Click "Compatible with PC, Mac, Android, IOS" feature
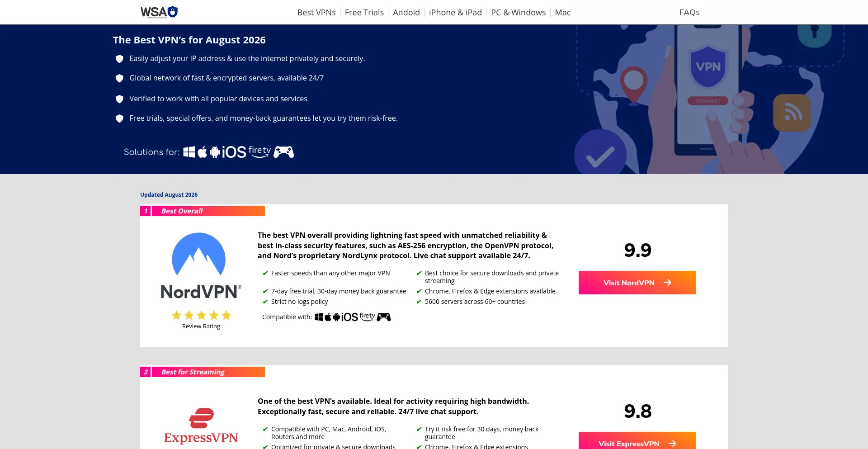The image size is (868, 449). pos(329,433)
